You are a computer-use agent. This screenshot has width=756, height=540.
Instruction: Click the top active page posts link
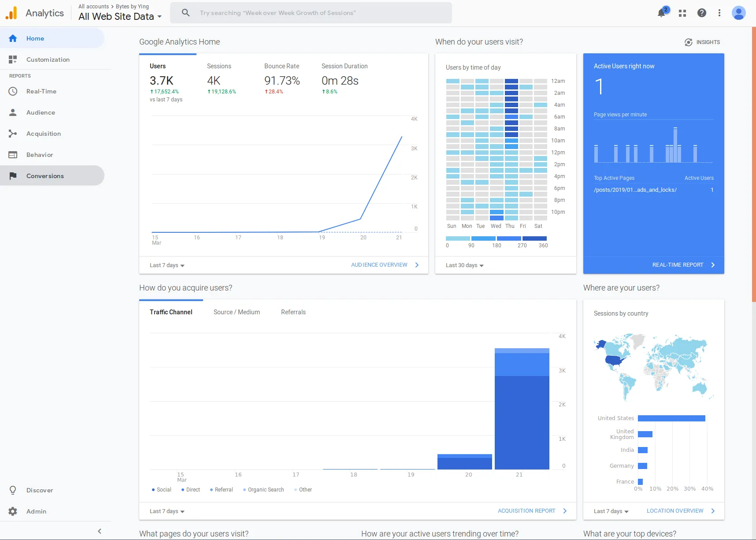635,190
